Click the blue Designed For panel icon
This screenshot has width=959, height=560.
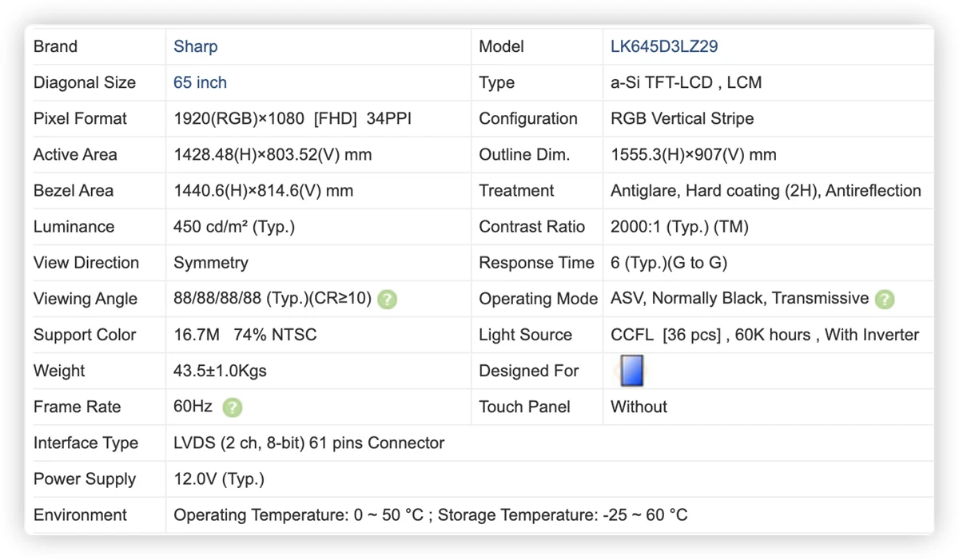click(631, 371)
